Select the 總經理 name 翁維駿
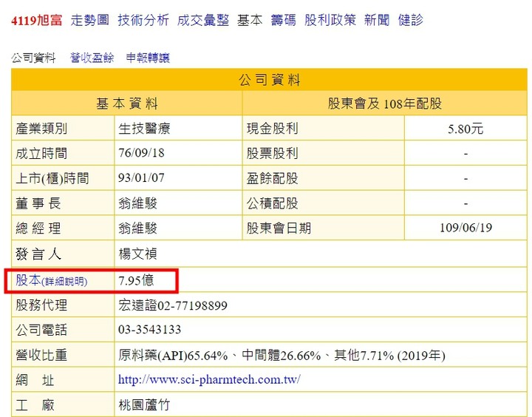 point(137,228)
